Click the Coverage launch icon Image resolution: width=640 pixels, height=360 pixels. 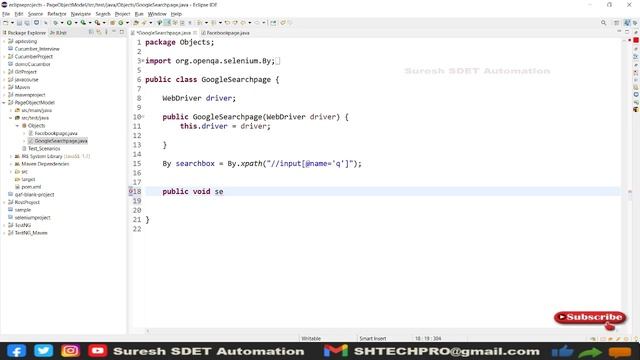click(x=83, y=23)
